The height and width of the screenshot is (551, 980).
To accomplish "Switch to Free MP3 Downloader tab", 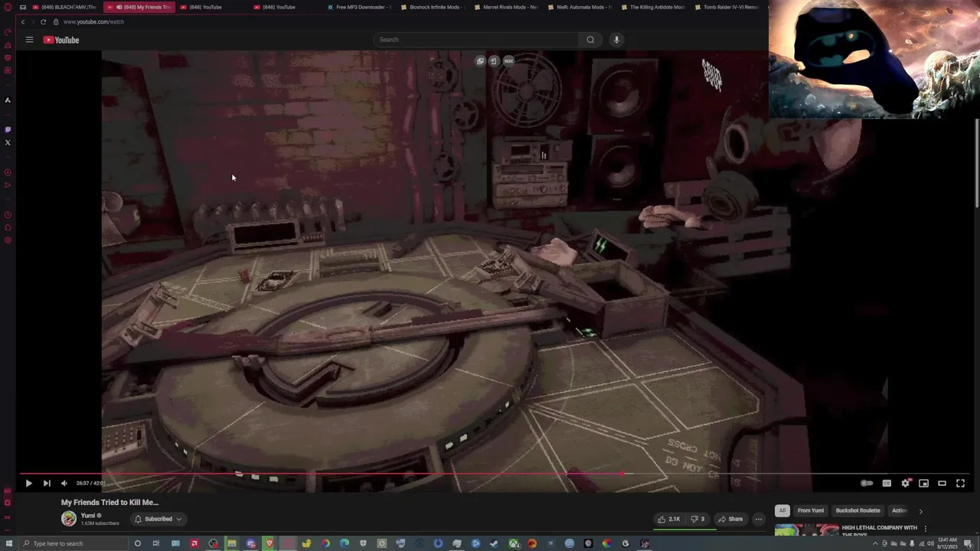I will click(x=359, y=7).
